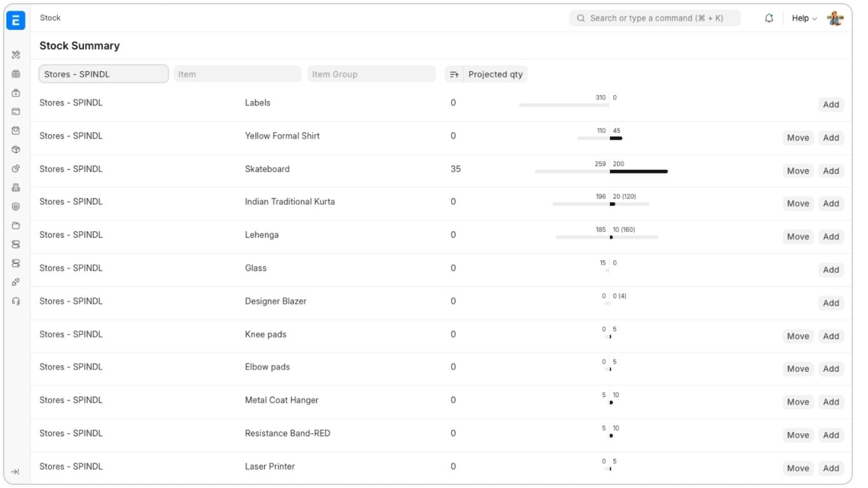The width and height of the screenshot is (868, 488).
Task: Open the Help dropdown menu
Action: 803,18
